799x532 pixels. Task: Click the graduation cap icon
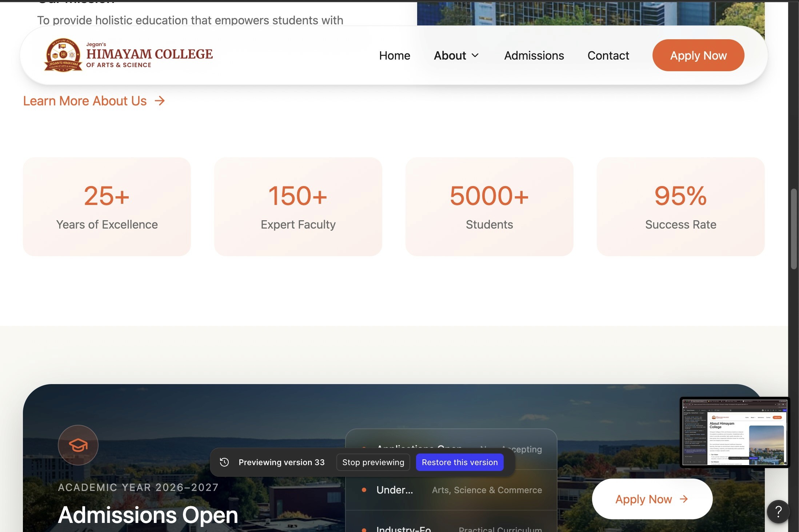[78, 445]
